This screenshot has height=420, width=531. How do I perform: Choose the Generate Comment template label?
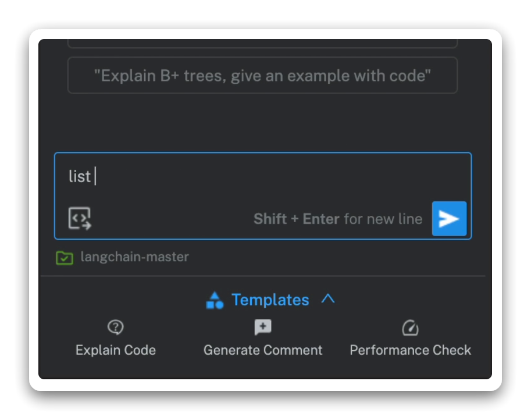pos(263,350)
